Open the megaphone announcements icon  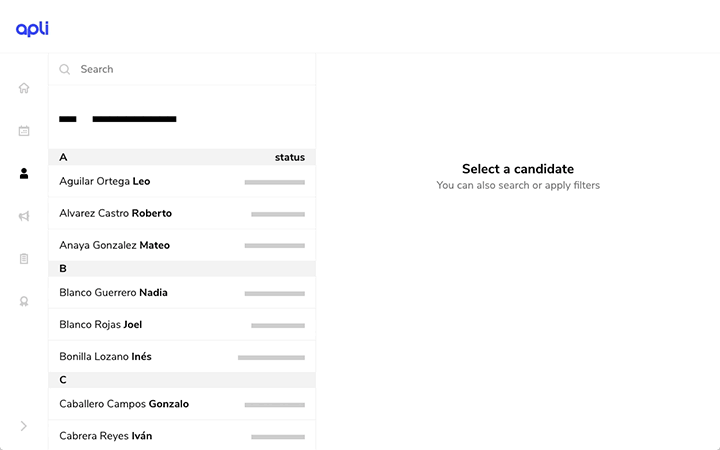[x=24, y=216]
